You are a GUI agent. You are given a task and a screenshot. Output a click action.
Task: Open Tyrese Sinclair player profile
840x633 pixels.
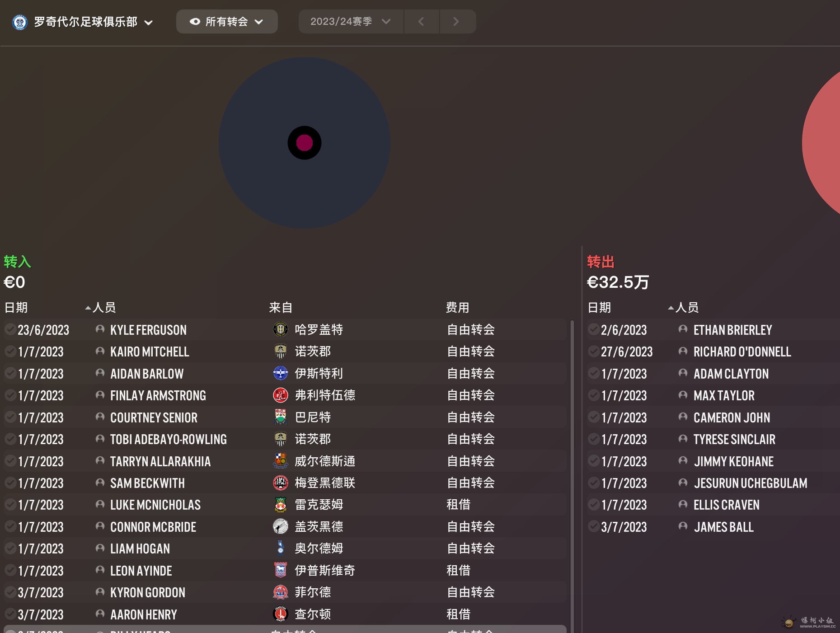click(734, 439)
